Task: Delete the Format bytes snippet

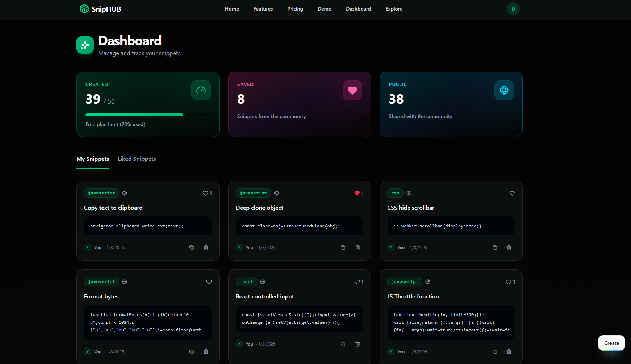Action: (206, 351)
